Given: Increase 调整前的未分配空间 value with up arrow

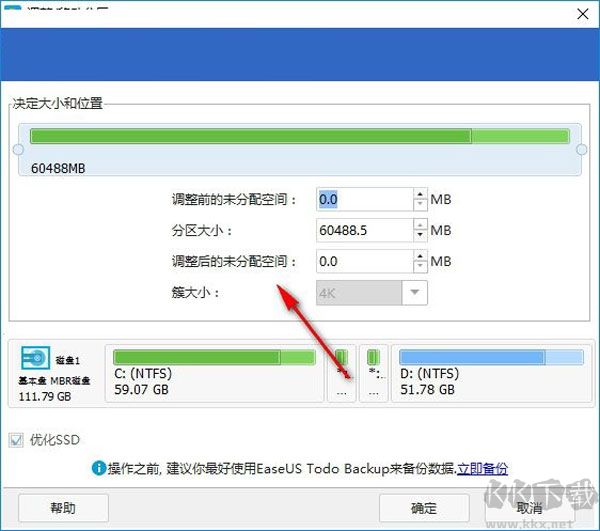Looking at the screenshot, I should pyautogui.click(x=420, y=194).
